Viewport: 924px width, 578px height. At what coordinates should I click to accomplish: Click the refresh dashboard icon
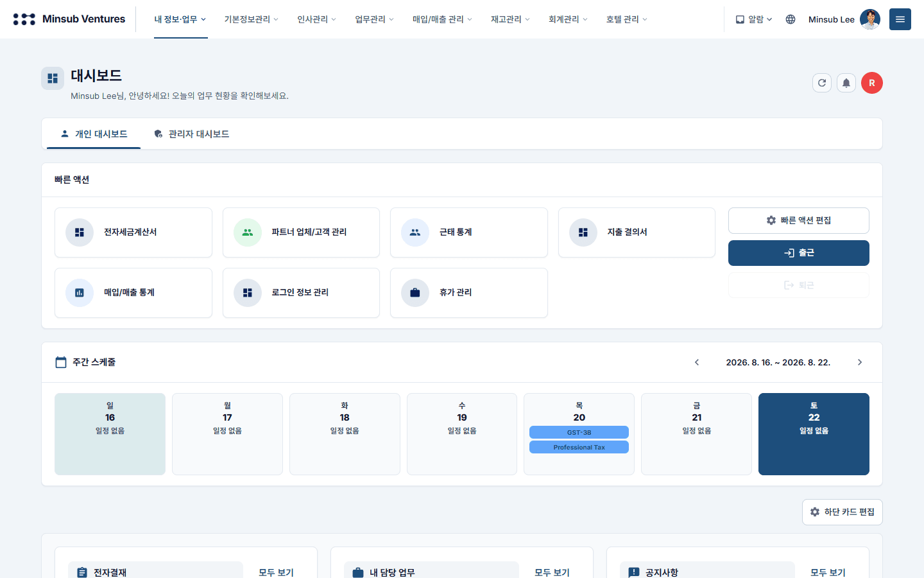(x=822, y=83)
